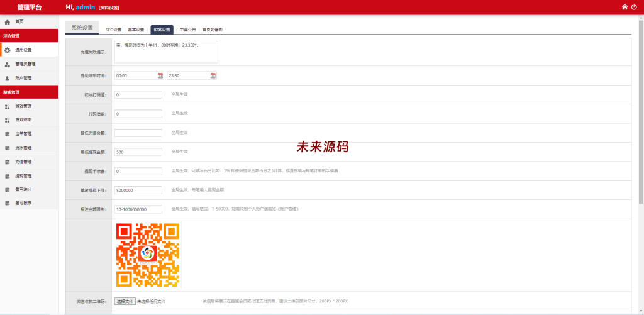Open the 游戏管理 sidebar item with blocks icon
The height and width of the screenshot is (315, 644).
tap(29, 106)
